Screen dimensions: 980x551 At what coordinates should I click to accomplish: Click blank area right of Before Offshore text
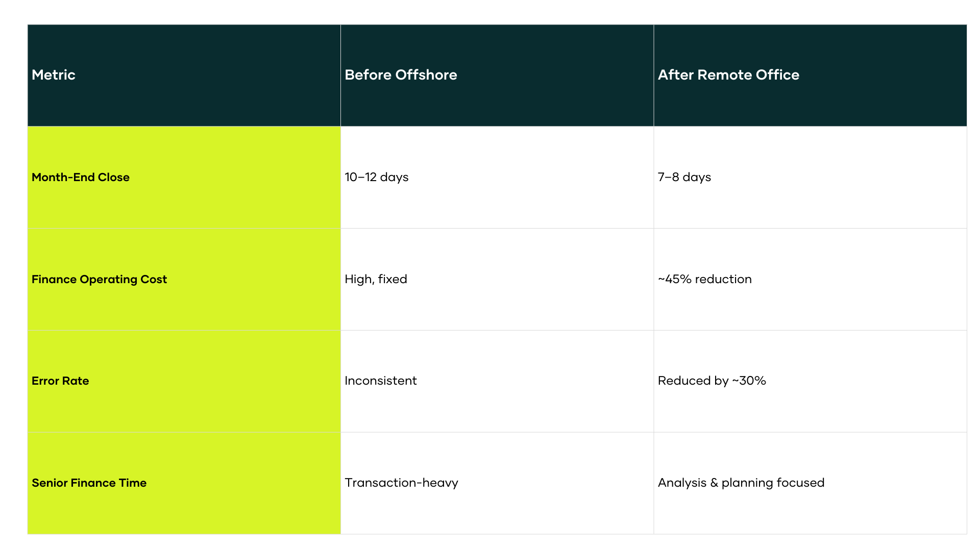point(556,75)
